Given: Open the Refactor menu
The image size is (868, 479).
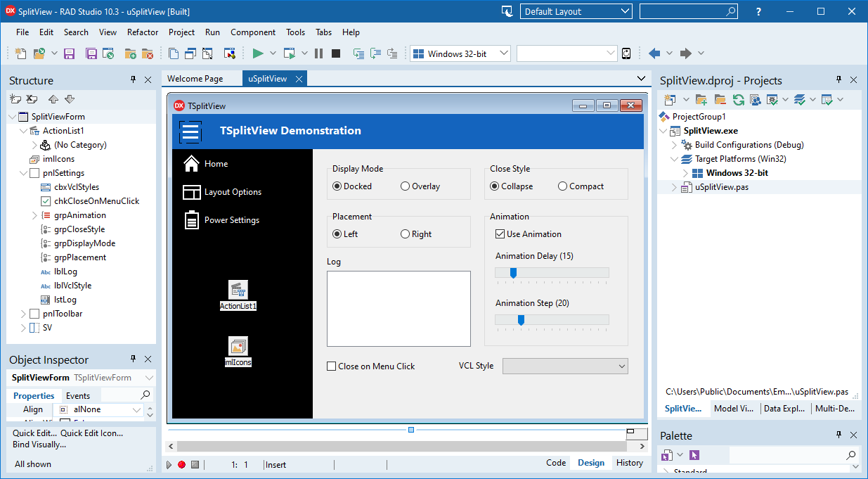Looking at the screenshot, I should [x=143, y=32].
